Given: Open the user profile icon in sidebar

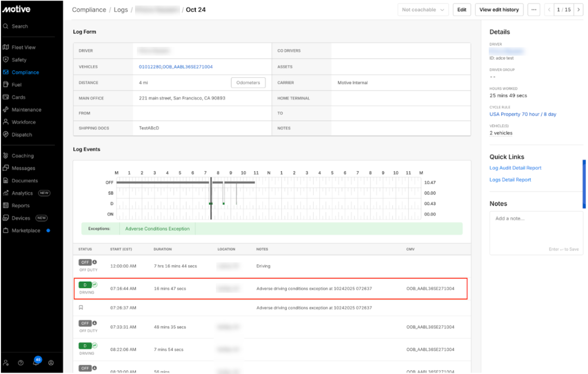Looking at the screenshot, I should click(51, 363).
